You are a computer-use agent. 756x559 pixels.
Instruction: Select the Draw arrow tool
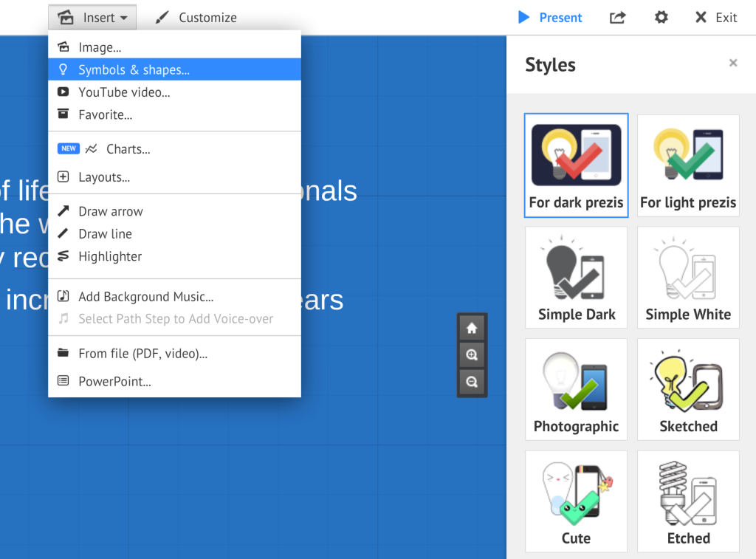[111, 211]
